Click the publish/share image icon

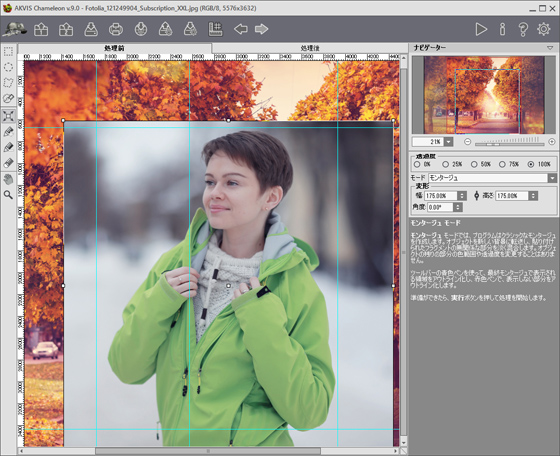tap(141, 29)
